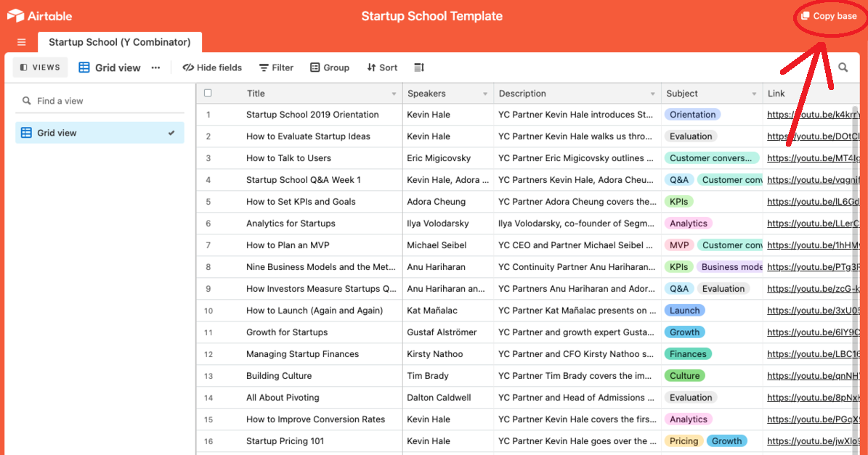
Task: Open the row height icon
Action: (x=419, y=67)
